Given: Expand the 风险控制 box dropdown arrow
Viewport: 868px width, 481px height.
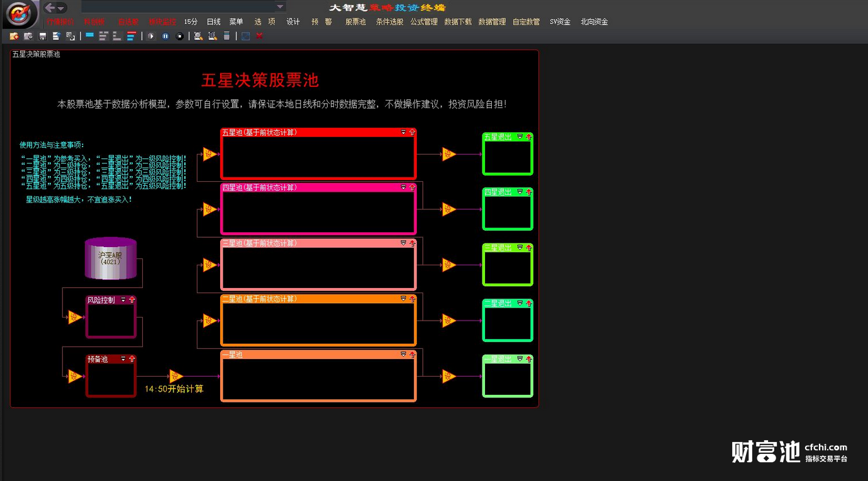Looking at the screenshot, I should point(123,300).
